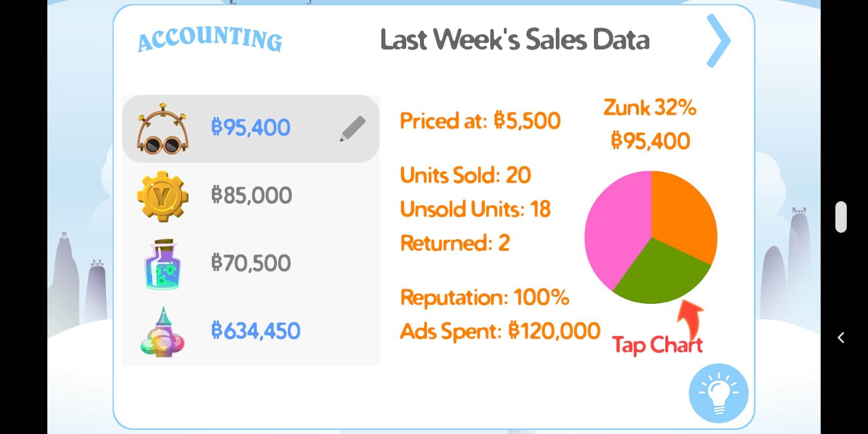Click the 'Priced at: ฿5,500' text
The image size is (868, 434).
pyautogui.click(x=480, y=121)
